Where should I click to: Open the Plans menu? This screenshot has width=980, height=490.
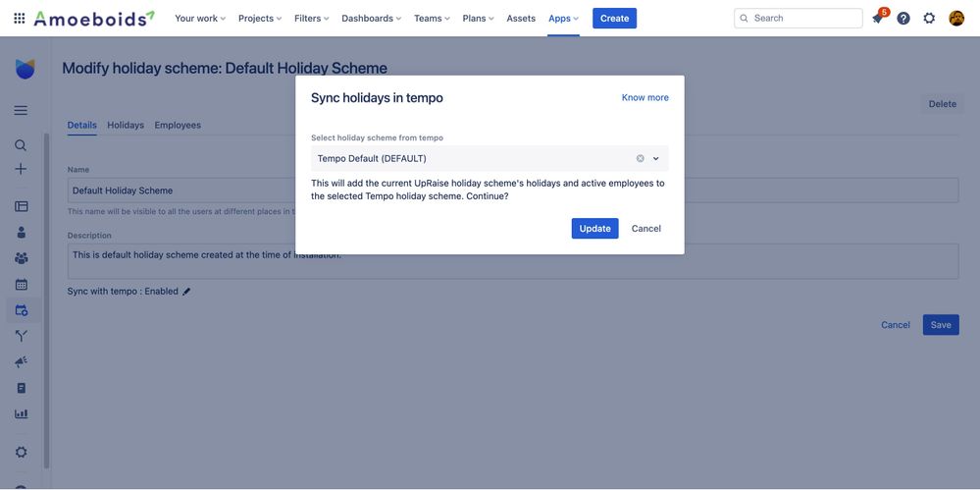478,18
